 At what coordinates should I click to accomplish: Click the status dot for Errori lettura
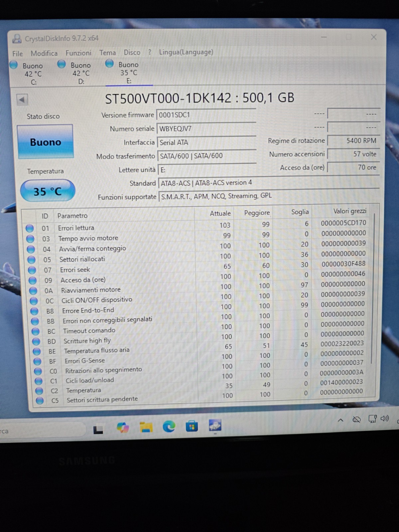pyautogui.click(x=30, y=228)
